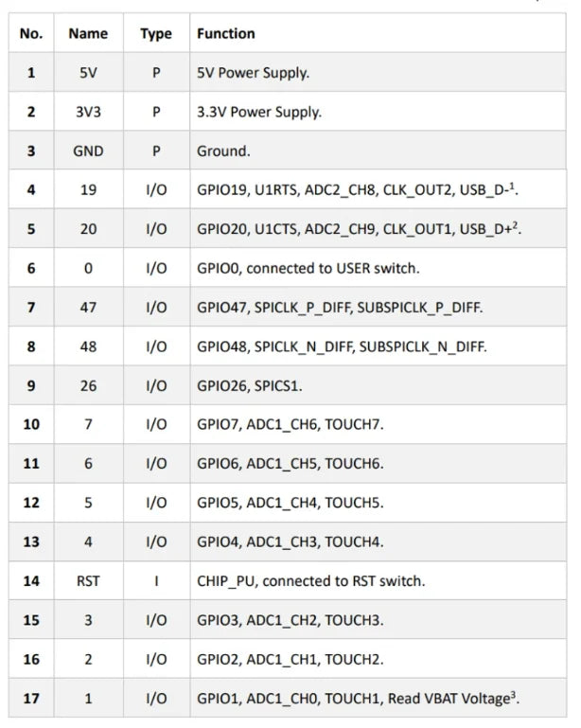Click the 'Function' column header
581x728 pixels.
click(226, 33)
